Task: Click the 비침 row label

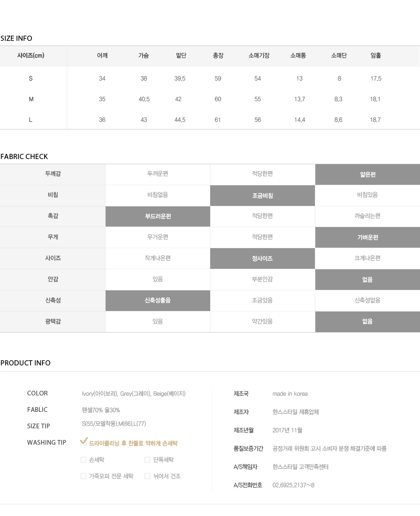Action: coord(53,195)
